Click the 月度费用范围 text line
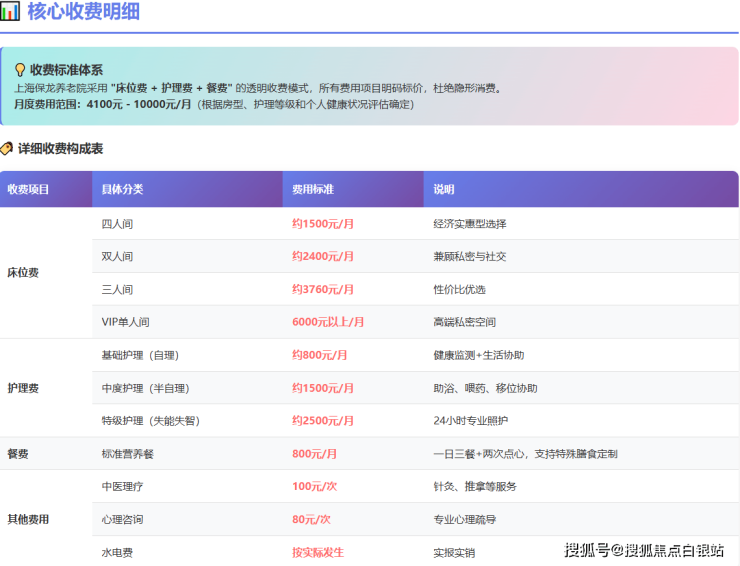This screenshot has height=566, width=740. [214, 104]
